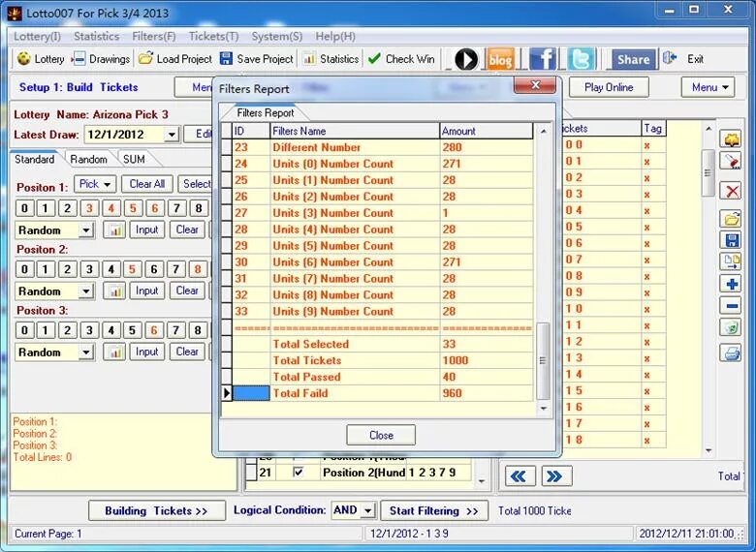The height and width of the screenshot is (552, 756).
Task: Open the Drawings toolbar item
Action: [101, 59]
